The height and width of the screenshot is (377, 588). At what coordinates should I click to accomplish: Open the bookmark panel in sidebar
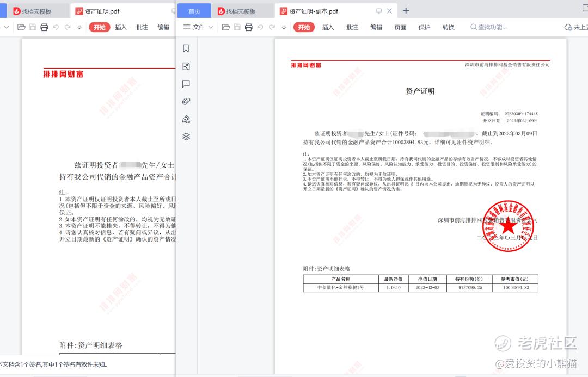point(186,48)
